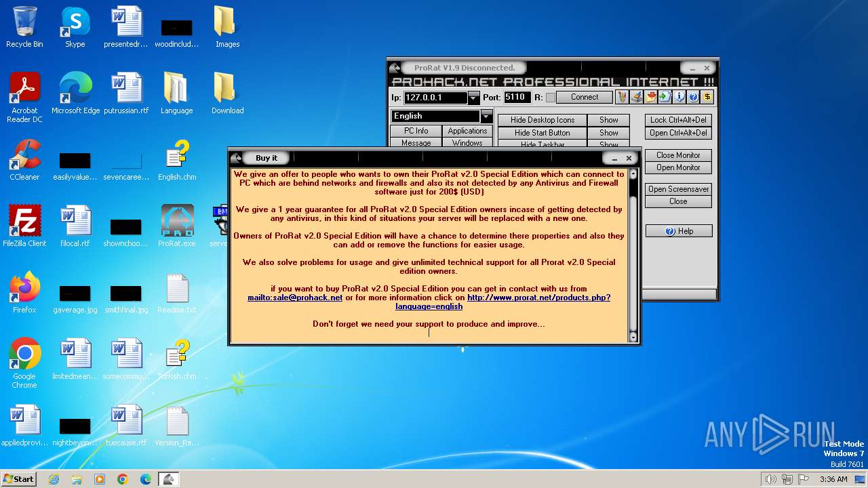The width and height of the screenshot is (868, 488).
Task: Click the pencil-cup tools icon in ProRat toolbar
Action: click(x=622, y=98)
